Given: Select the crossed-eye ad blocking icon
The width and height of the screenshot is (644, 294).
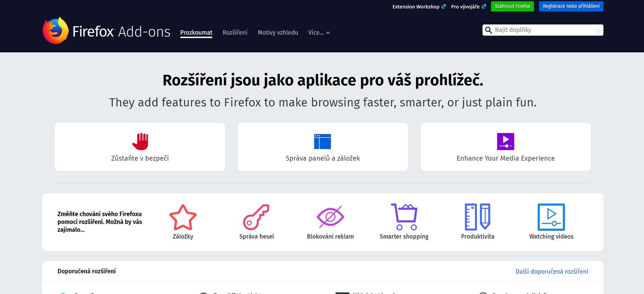Looking at the screenshot, I should 330,217.
